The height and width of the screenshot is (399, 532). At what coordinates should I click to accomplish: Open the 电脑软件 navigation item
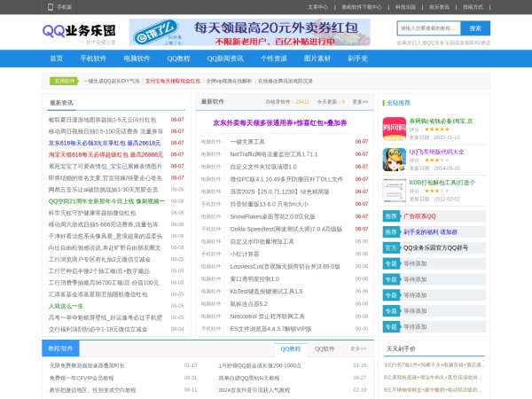tap(137, 59)
